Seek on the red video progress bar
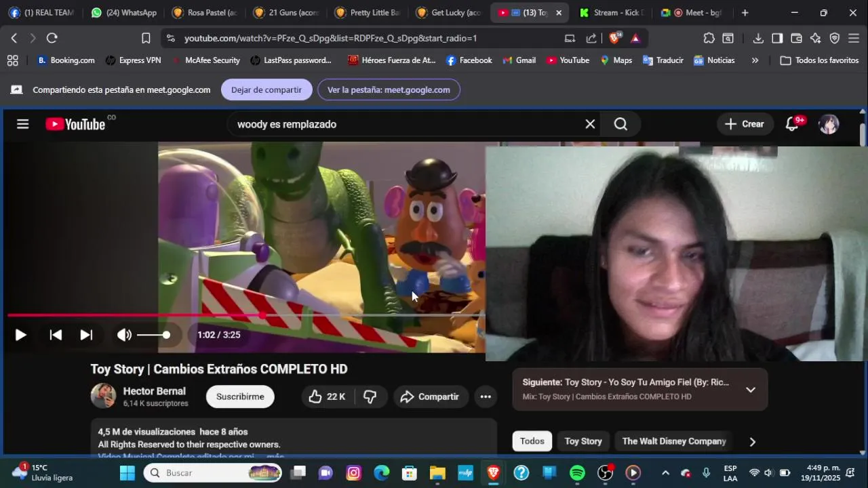The image size is (868, 488). coord(246,315)
